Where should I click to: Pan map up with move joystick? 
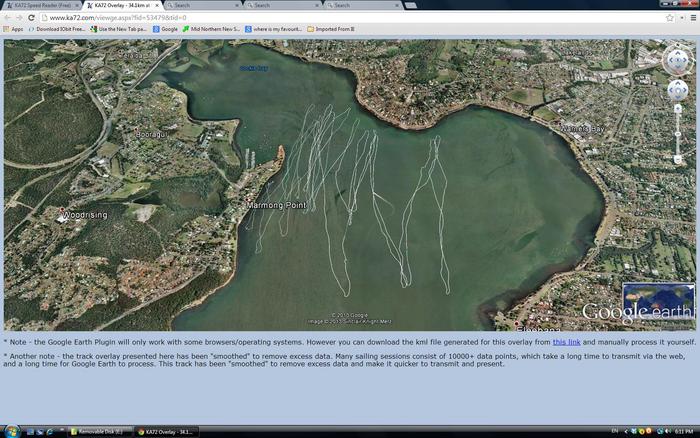[x=678, y=83]
